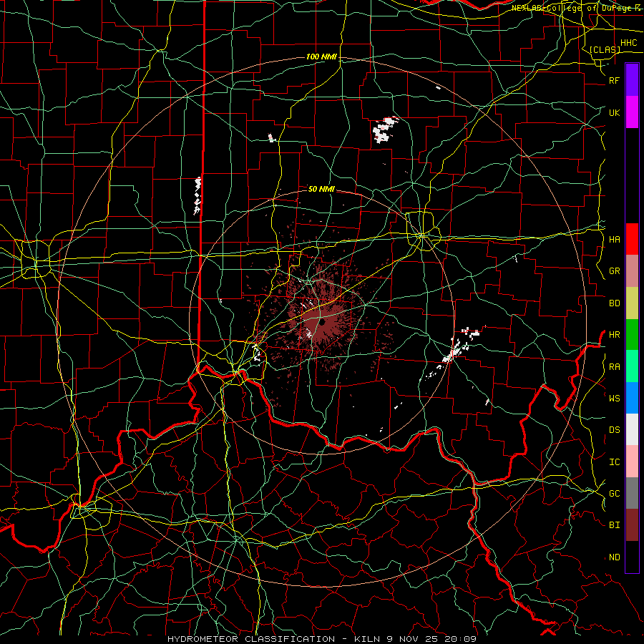Click the HA red legend swatch
644x644 pixels.
pos(632,239)
